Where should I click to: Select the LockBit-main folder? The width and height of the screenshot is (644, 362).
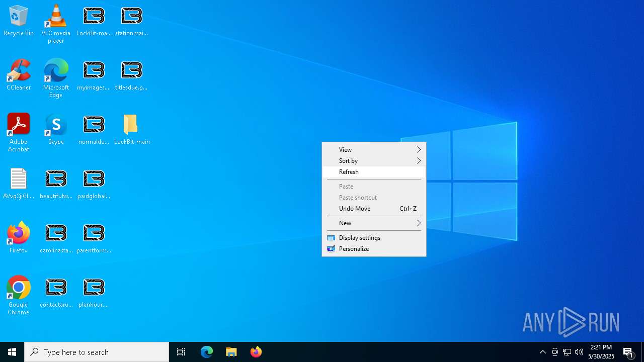[x=131, y=130]
